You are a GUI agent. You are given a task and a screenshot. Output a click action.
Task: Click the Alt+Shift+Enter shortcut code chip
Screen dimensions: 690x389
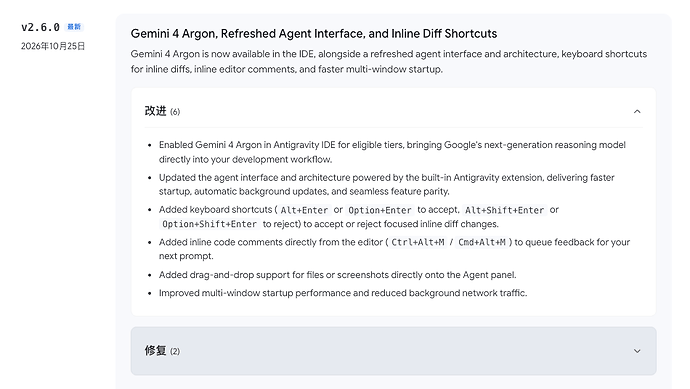point(504,210)
